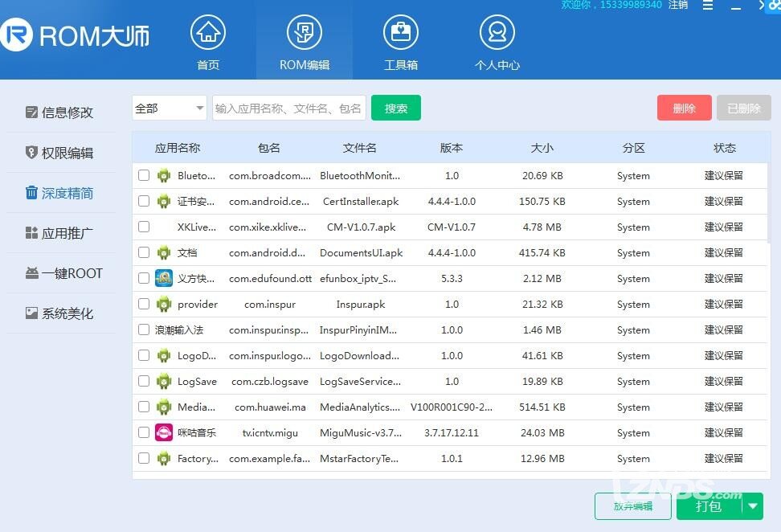The image size is (781, 532).
Task: Click the grey 已删除 button
Action: click(x=744, y=108)
